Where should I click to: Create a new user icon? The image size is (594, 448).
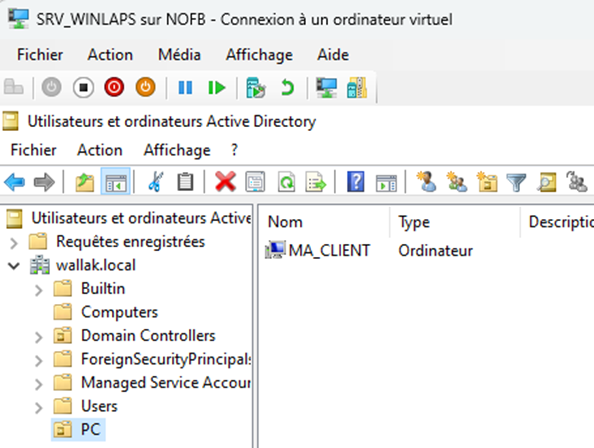click(x=426, y=181)
